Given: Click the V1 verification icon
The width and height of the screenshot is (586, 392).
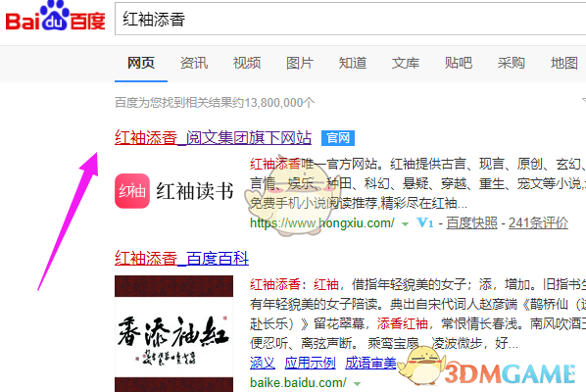Looking at the screenshot, I should pyautogui.click(x=425, y=223).
